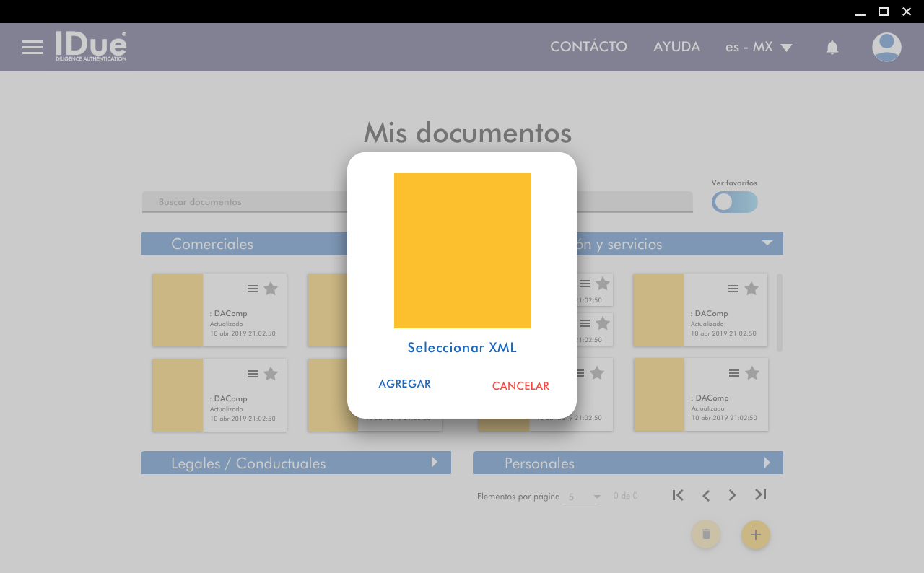This screenshot has width=924, height=573.
Task: Click the CANCELAR button in dialog
Action: [520, 386]
